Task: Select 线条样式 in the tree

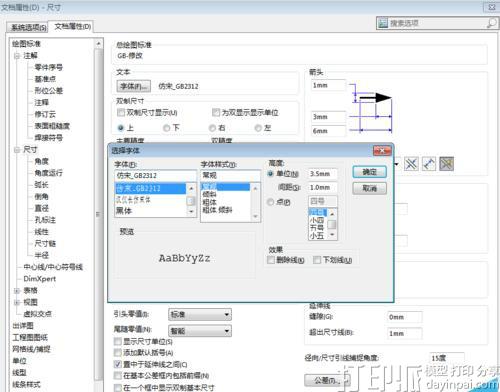Action: [26, 384]
